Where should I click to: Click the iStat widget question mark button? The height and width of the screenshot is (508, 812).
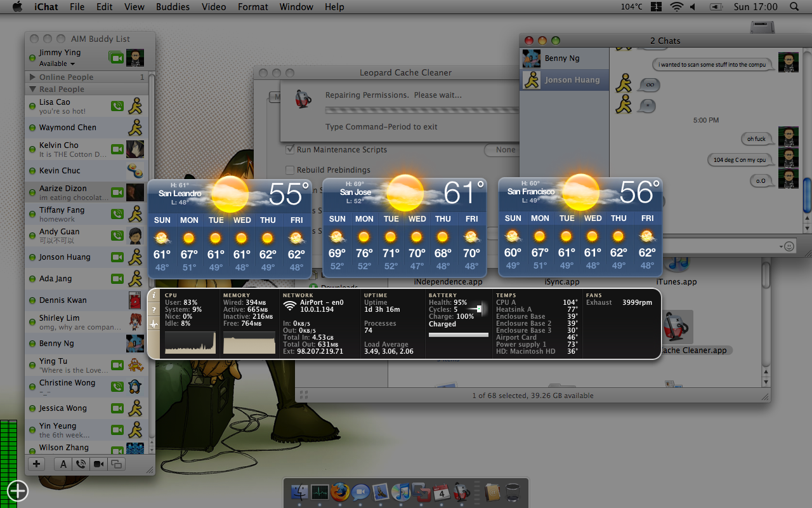(154, 310)
